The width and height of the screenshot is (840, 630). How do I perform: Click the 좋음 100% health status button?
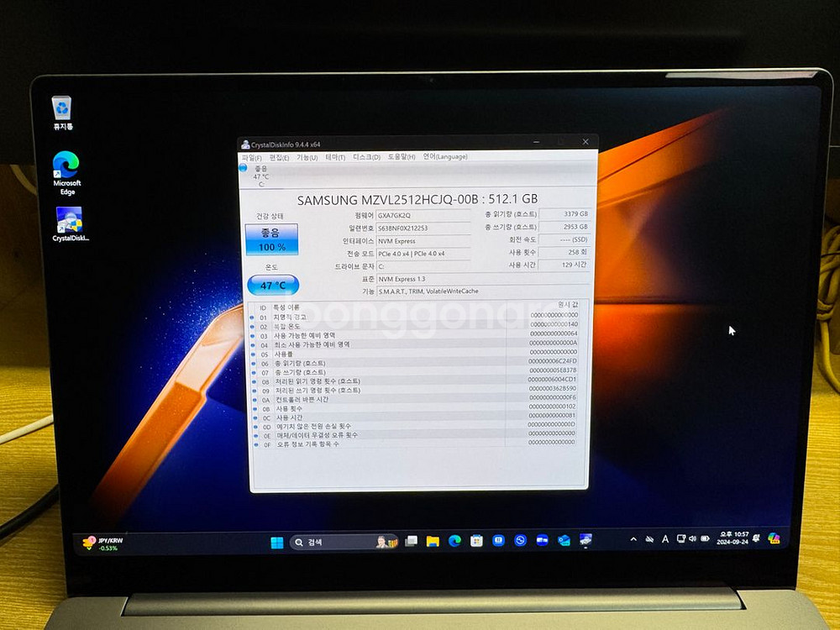[x=271, y=240]
